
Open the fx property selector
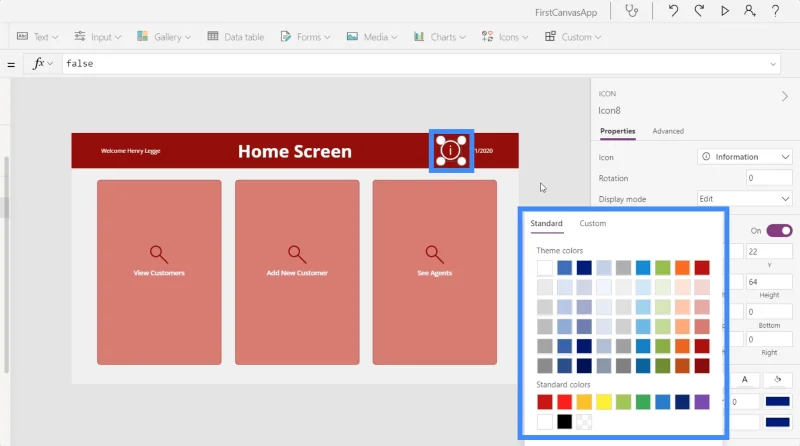tap(43, 63)
